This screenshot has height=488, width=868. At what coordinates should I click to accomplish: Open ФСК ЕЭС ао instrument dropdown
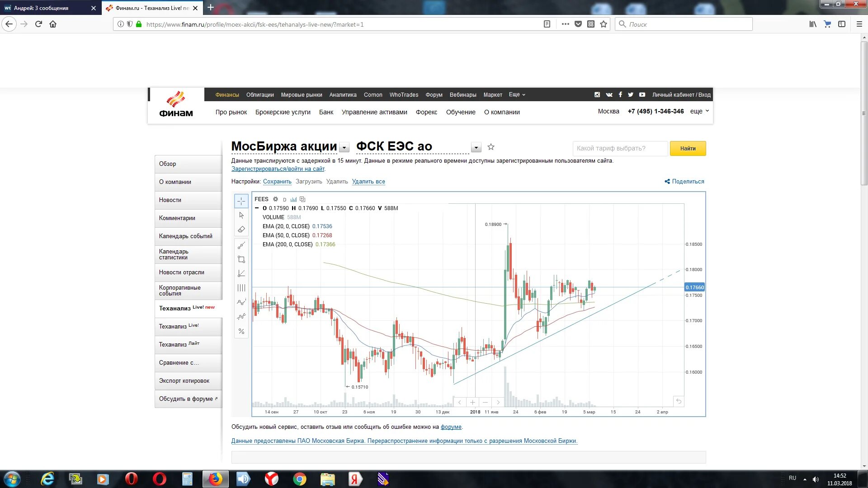pos(476,148)
